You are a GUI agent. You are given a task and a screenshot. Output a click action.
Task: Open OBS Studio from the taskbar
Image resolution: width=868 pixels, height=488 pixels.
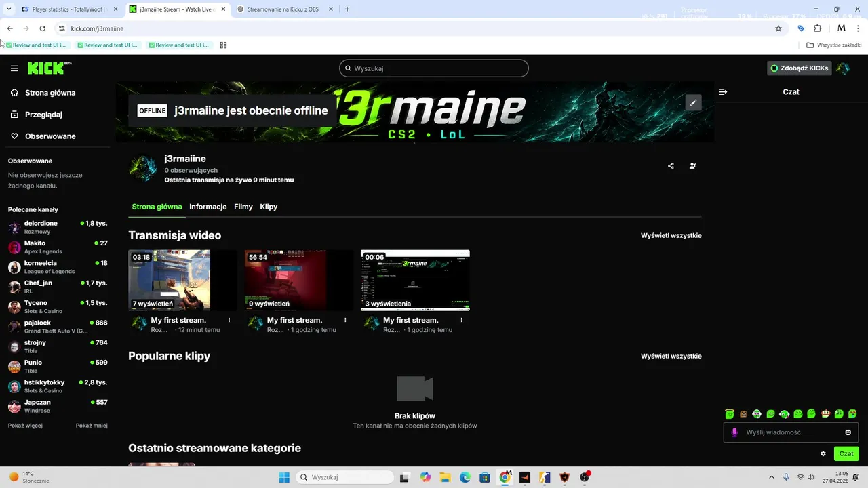coord(585,477)
